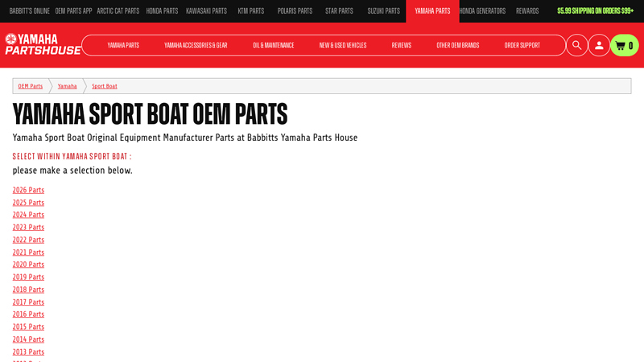Open Yamaha Parts menu in red nav

[123, 45]
